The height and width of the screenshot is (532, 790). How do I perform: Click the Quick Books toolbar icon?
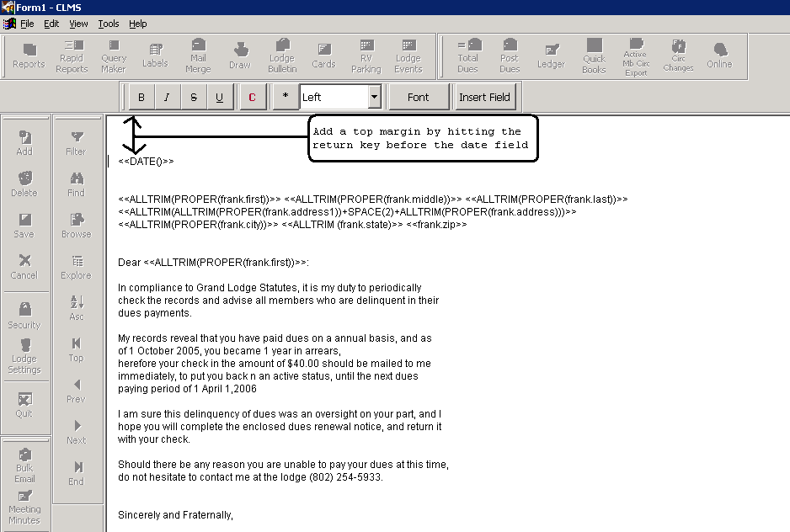(x=594, y=56)
